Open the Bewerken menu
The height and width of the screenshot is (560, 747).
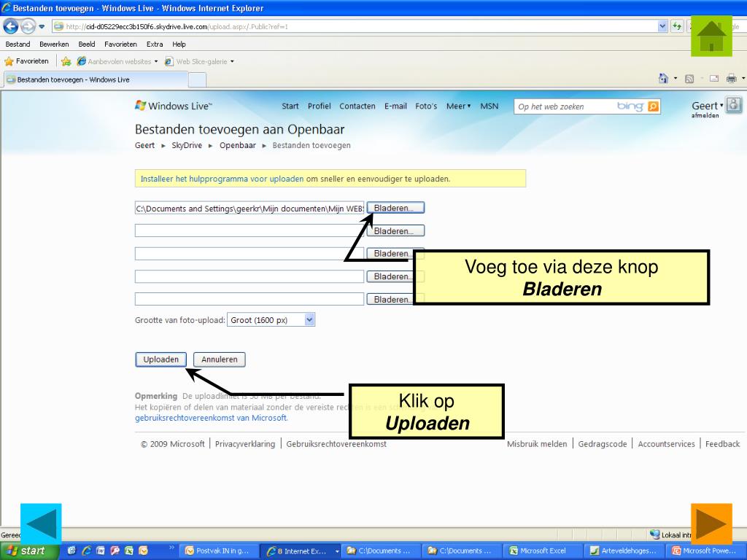coord(54,44)
